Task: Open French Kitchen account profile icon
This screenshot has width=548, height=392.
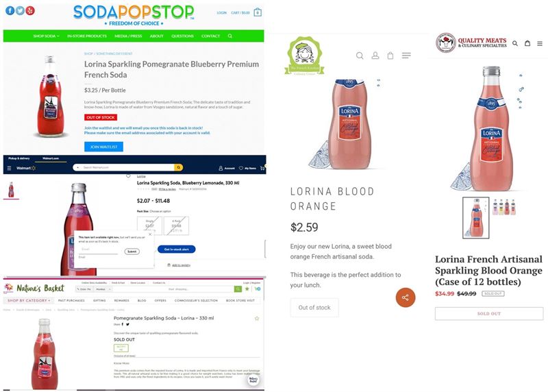Action: (375, 56)
